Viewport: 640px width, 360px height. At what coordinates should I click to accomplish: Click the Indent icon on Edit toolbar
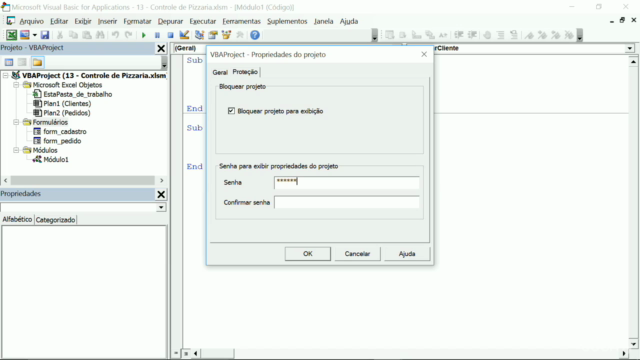coord(459,35)
